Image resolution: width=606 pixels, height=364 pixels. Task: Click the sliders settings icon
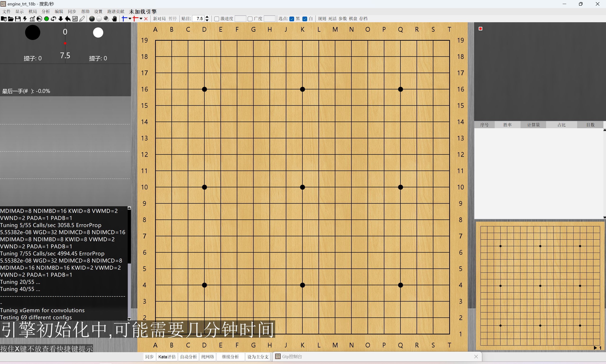[x=75, y=19]
